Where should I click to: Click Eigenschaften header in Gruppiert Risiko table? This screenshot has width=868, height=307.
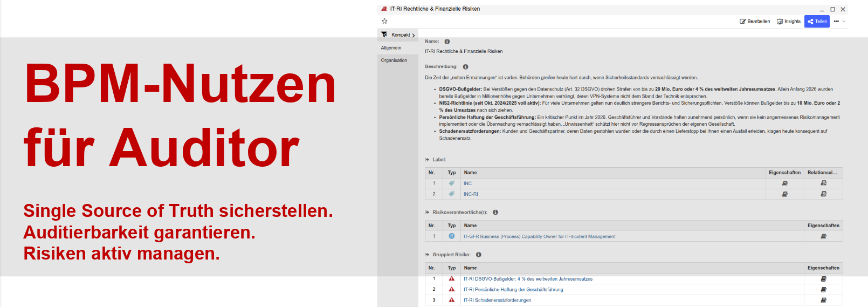[x=823, y=268]
